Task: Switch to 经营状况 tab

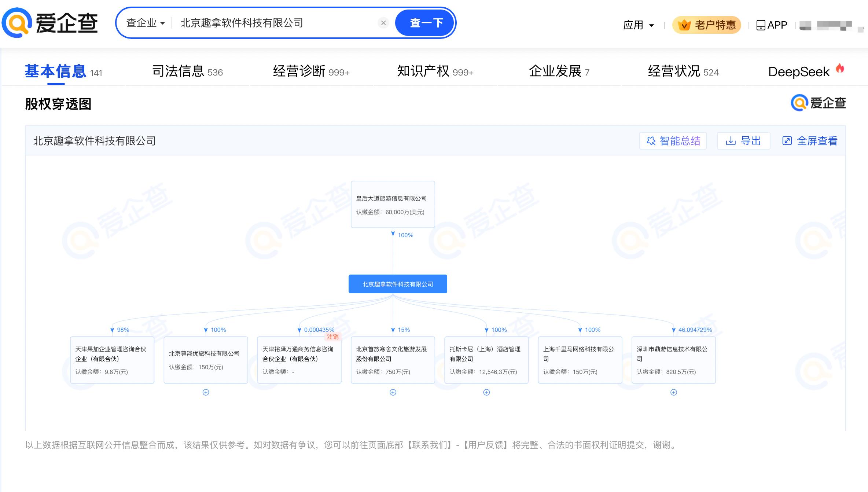Action: click(x=683, y=71)
